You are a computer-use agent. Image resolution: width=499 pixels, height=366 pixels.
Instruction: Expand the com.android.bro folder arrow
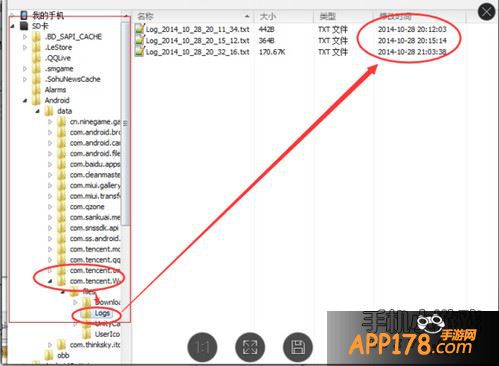50,133
